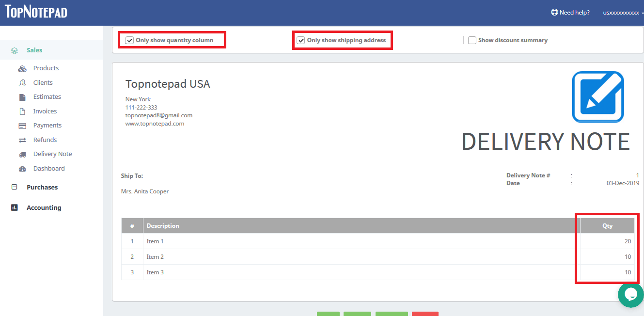Screen dimensions: 644x316
Task: Enable Show discount summary checkbox
Action: point(472,40)
